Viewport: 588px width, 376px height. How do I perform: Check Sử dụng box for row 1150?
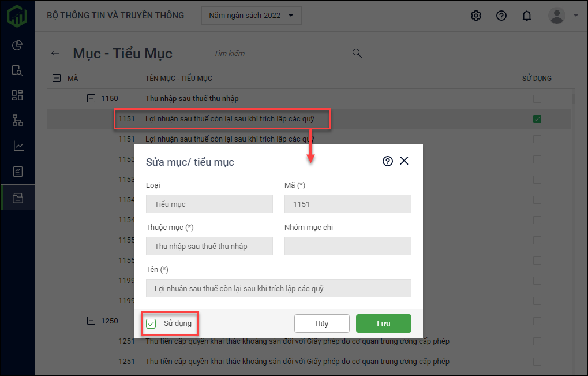[537, 99]
